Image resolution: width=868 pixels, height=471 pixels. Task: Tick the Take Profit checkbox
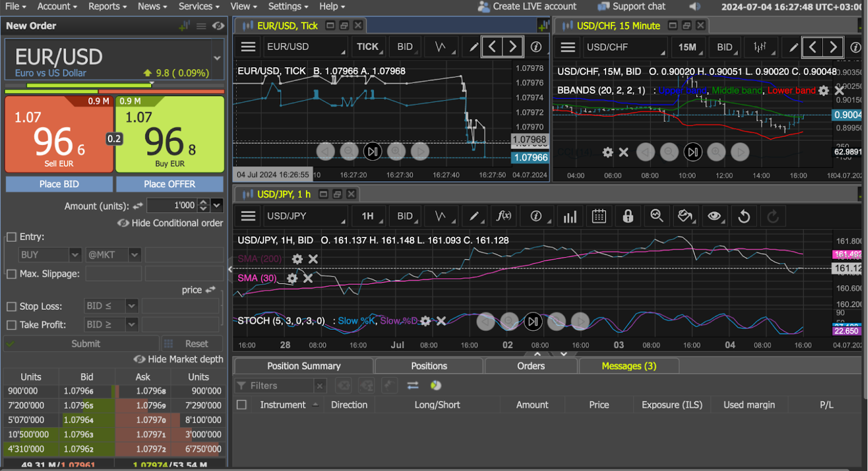[x=11, y=325]
